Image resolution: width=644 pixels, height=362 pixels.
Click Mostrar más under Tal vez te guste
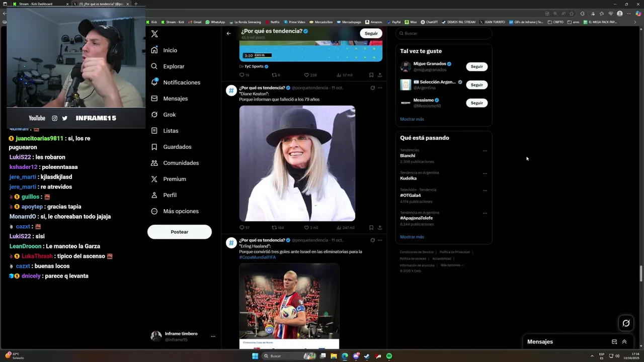click(x=412, y=119)
